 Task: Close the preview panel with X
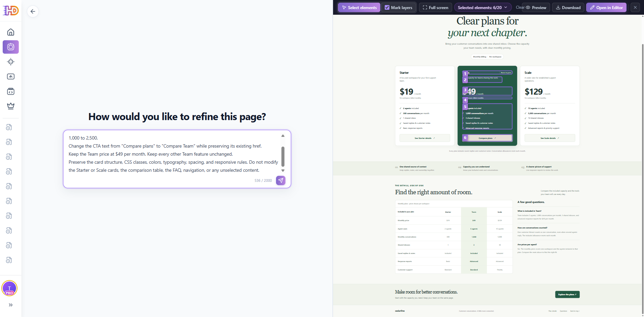[x=635, y=7]
